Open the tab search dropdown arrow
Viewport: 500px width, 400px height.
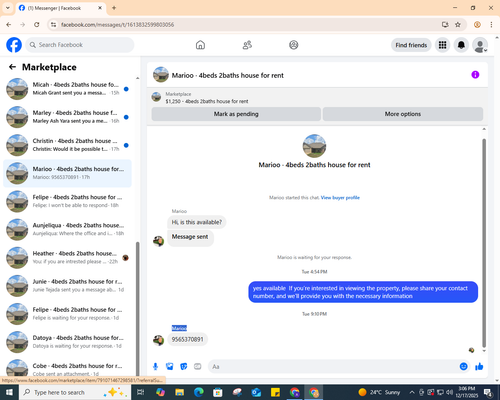[8, 8]
